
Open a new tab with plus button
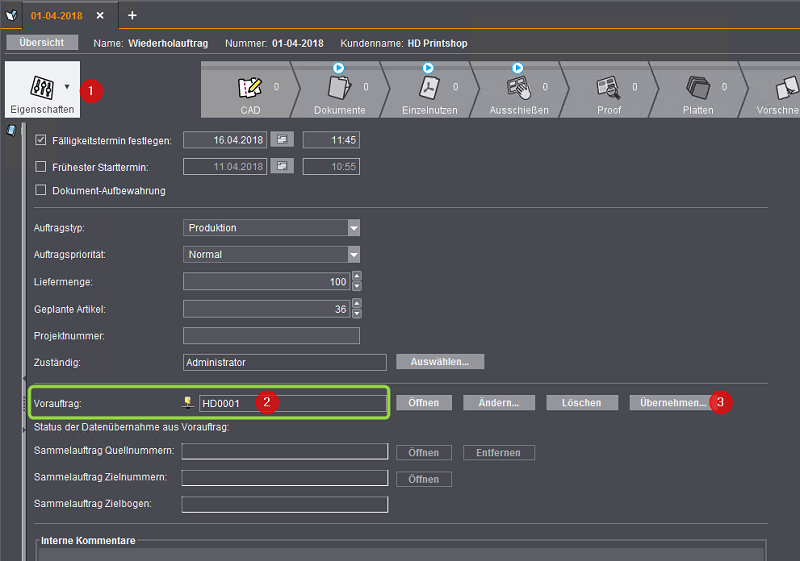pyautogui.click(x=132, y=15)
